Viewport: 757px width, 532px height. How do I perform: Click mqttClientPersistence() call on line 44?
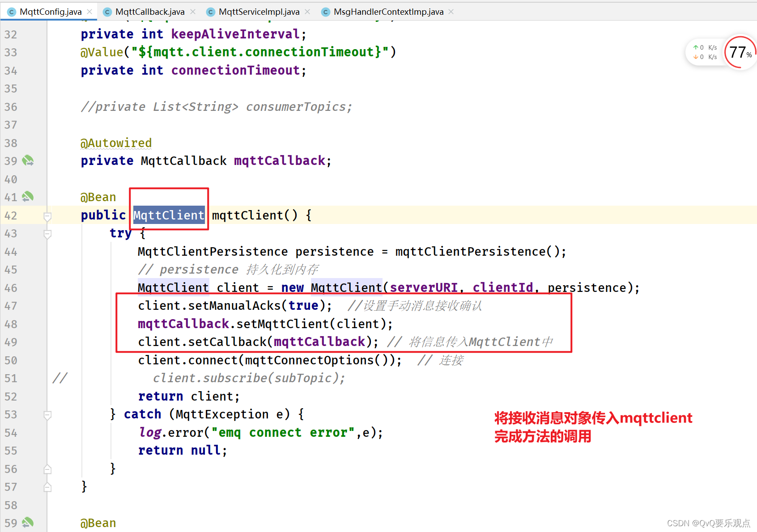[x=477, y=252]
